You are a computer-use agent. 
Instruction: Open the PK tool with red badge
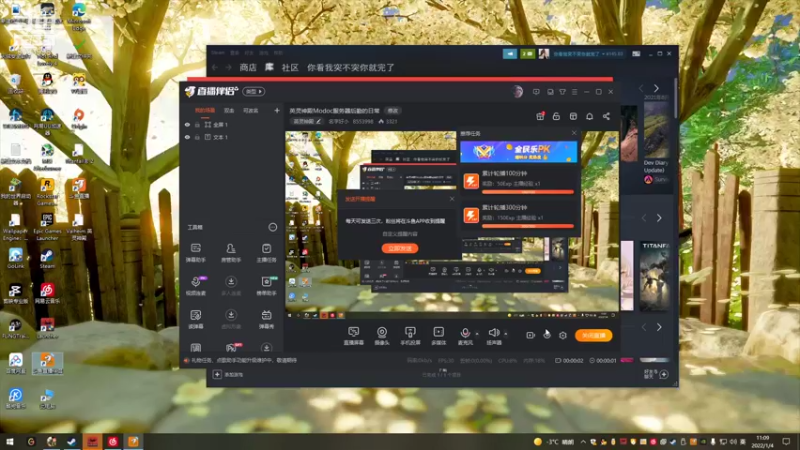(x=232, y=347)
